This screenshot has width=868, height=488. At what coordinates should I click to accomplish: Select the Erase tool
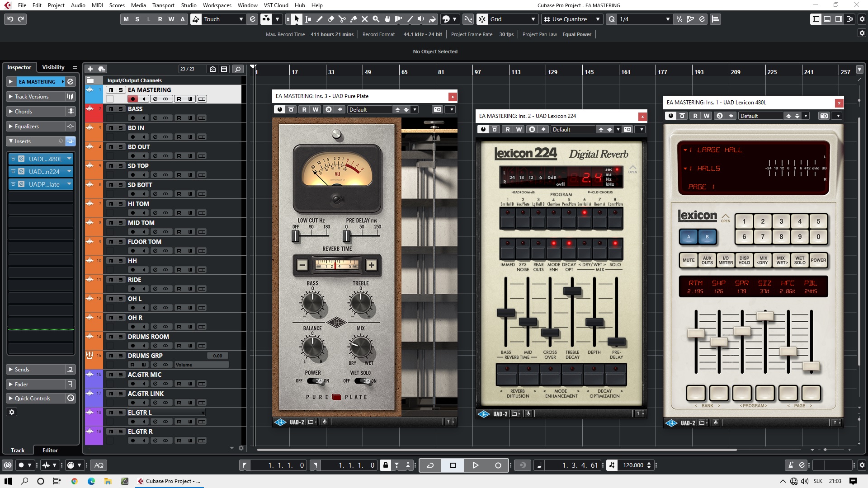tap(330, 19)
